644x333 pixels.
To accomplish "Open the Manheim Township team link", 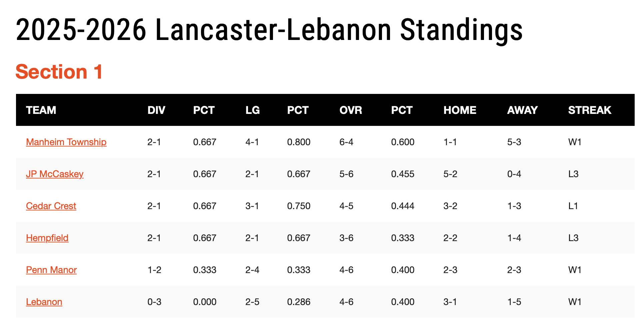I will pyautogui.click(x=66, y=142).
